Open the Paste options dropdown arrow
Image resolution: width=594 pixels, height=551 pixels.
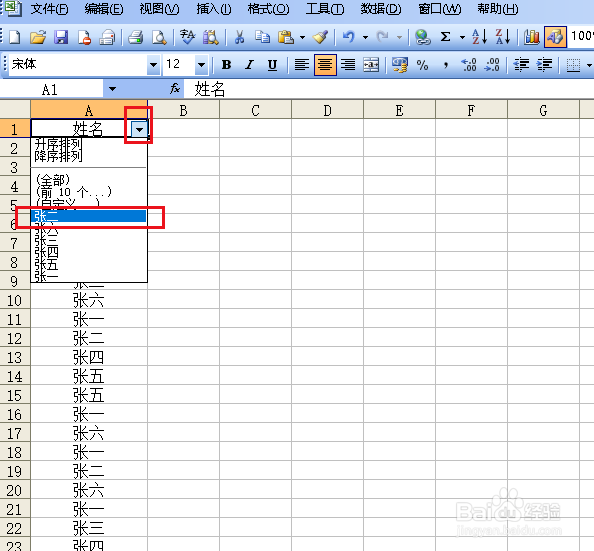pyautogui.click(x=302, y=37)
